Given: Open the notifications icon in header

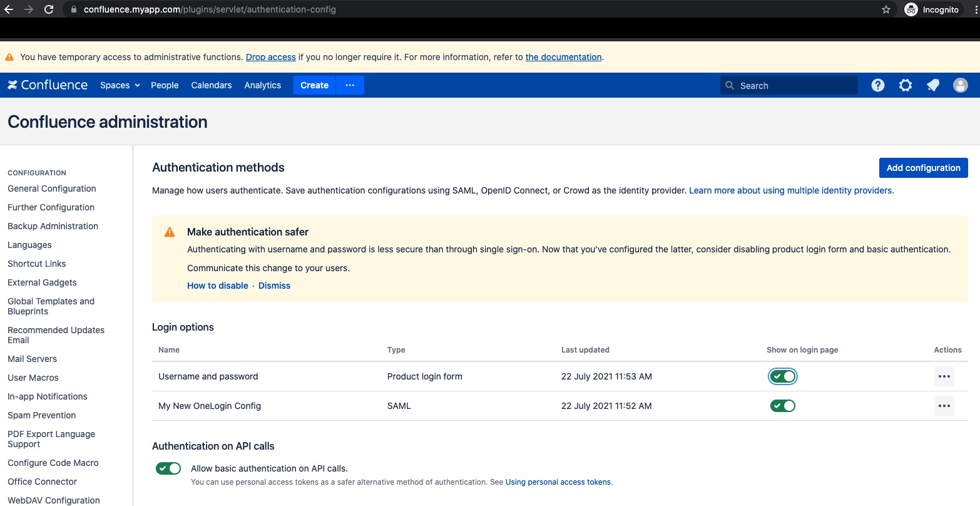Looking at the screenshot, I should coord(933,85).
